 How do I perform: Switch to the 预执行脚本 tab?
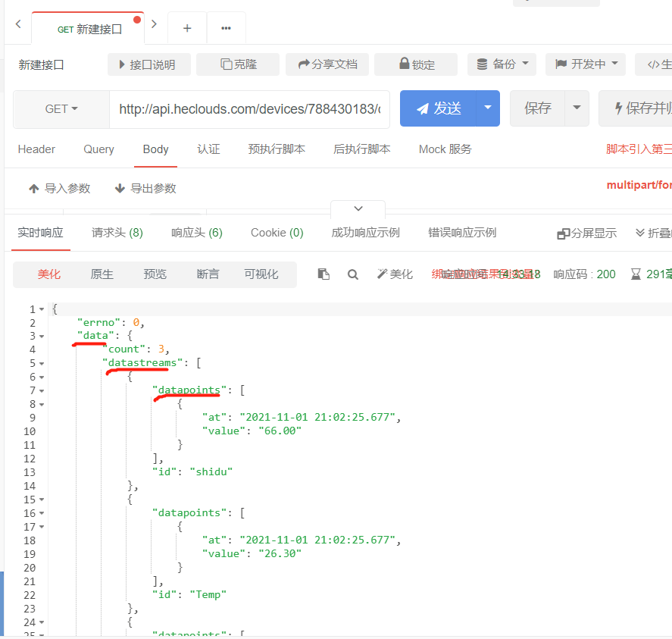pyautogui.click(x=277, y=149)
